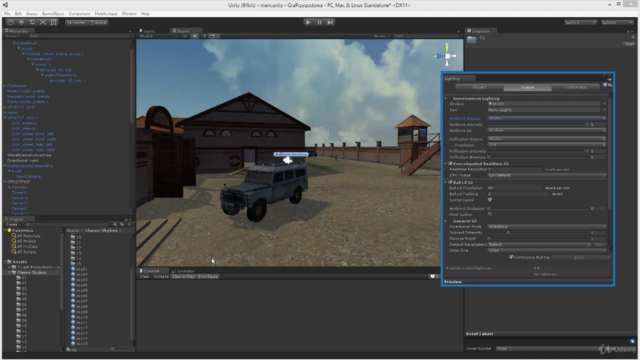The width and height of the screenshot is (640, 360).
Task: Toggle Compressed checkbox
Action: pyautogui.click(x=490, y=200)
